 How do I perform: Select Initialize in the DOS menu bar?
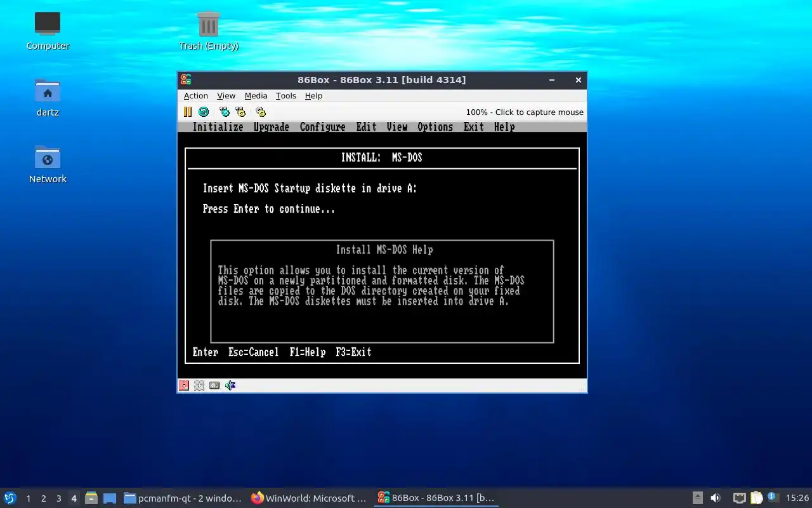218,127
